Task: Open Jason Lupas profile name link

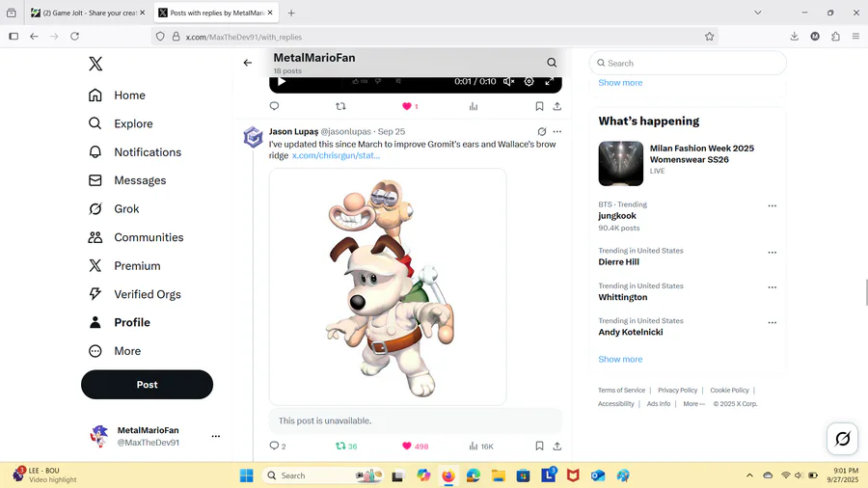Action: click(293, 132)
